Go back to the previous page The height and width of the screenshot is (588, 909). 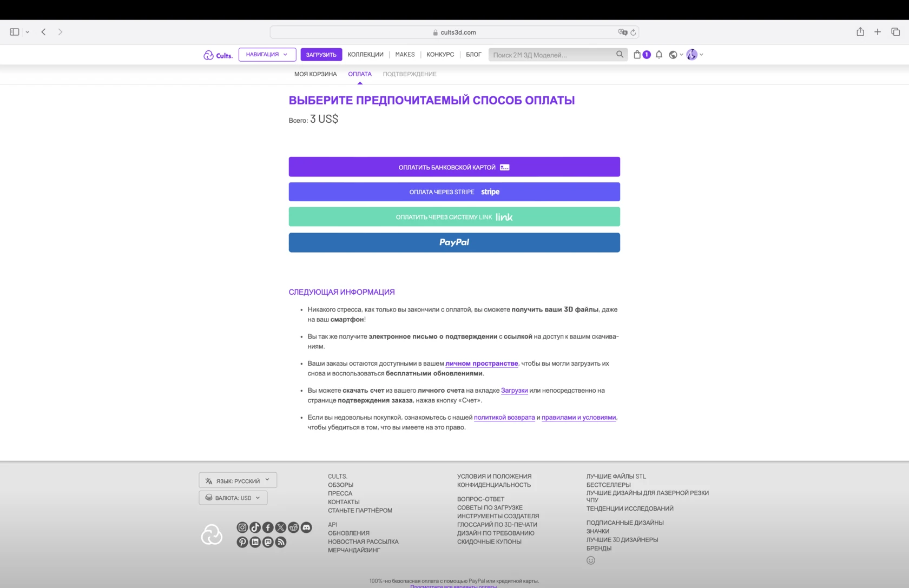(x=44, y=32)
